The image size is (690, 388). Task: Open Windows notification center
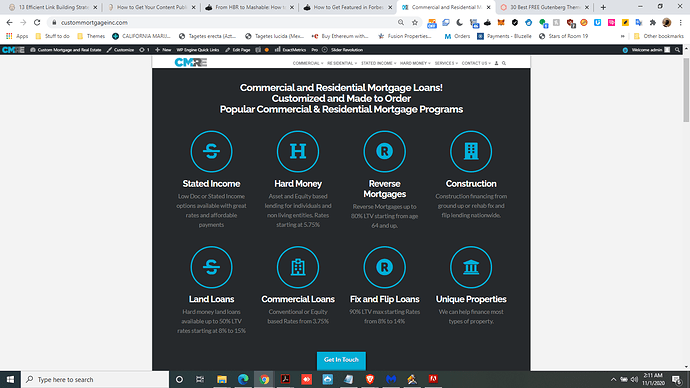pyautogui.click(x=677, y=379)
